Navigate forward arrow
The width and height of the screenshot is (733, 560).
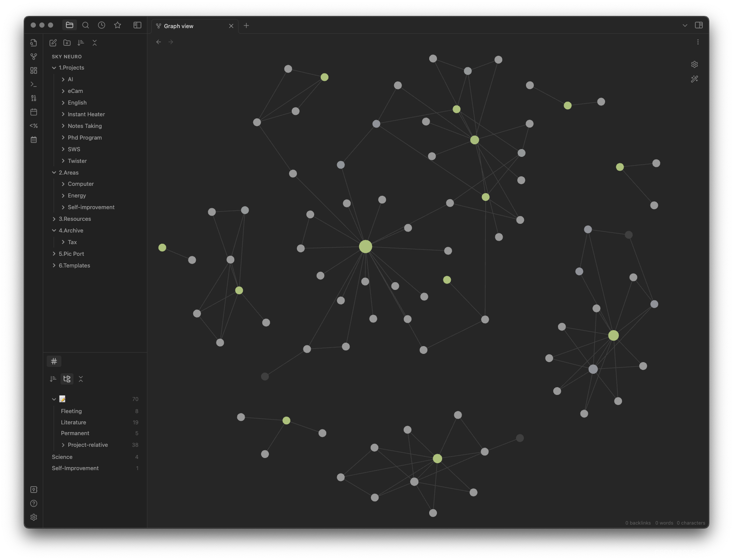tap(171, 42)
